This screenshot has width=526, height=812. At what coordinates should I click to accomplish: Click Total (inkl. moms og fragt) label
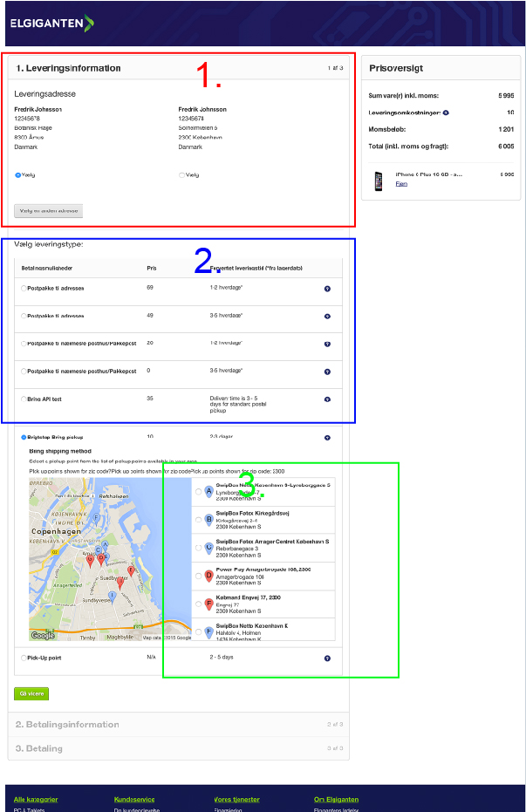[x=408, y=147]
